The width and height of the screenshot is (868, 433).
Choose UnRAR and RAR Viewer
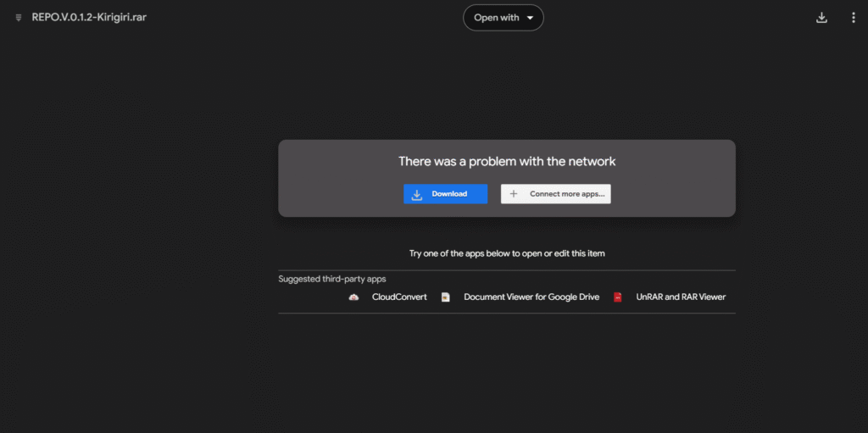681,297
